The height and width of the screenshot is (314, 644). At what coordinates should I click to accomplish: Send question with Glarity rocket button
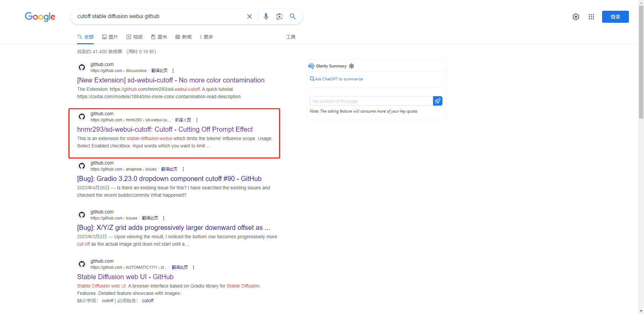pyautogui.click(x=437, y=101)
